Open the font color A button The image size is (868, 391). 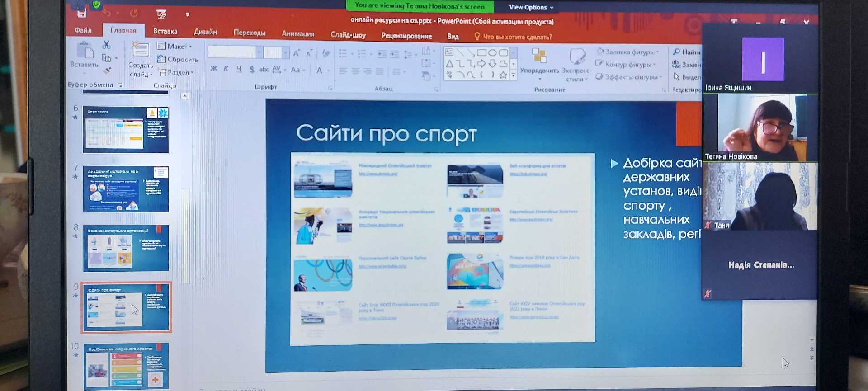(319, 70)
